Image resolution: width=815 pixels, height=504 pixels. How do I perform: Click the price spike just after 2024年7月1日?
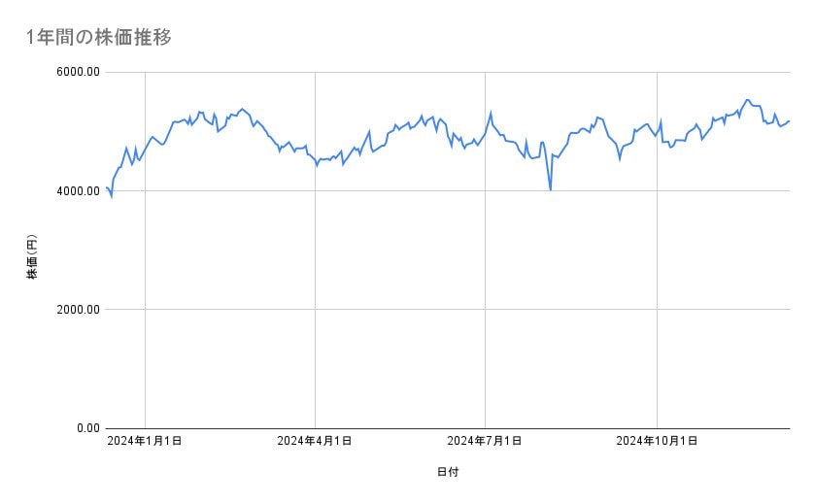(492, 113)
